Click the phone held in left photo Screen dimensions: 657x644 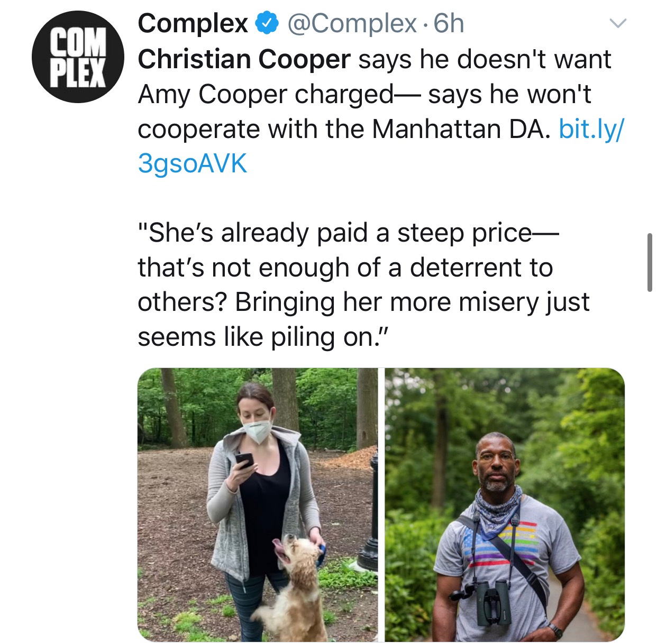point(244,459)
